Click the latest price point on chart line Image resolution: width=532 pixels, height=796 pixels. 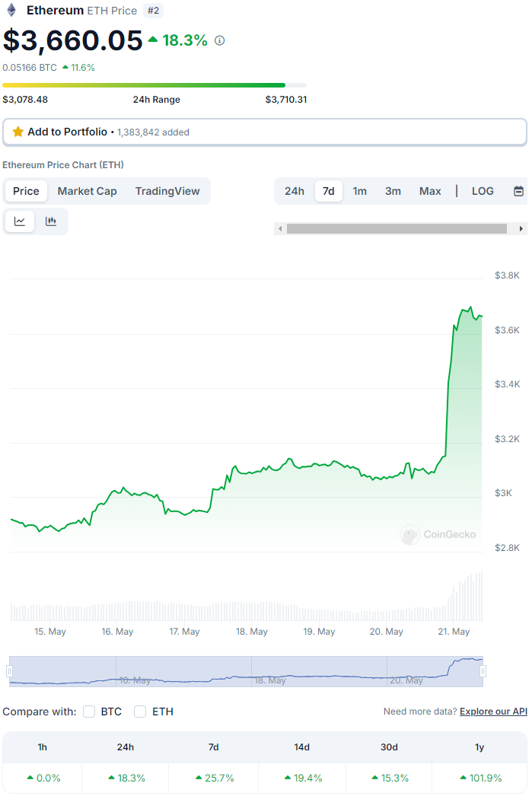tap(481, 317)
